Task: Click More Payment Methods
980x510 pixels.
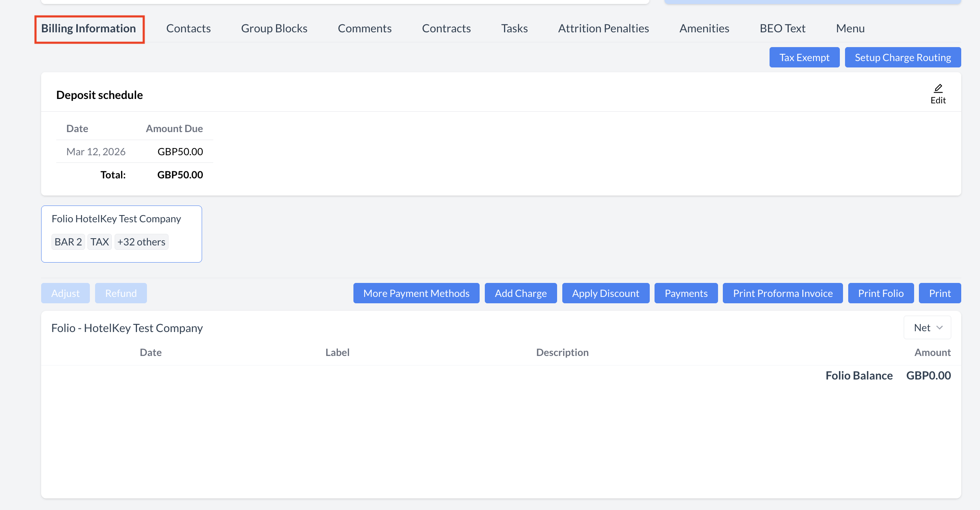Action: click(x=416, y=293)
